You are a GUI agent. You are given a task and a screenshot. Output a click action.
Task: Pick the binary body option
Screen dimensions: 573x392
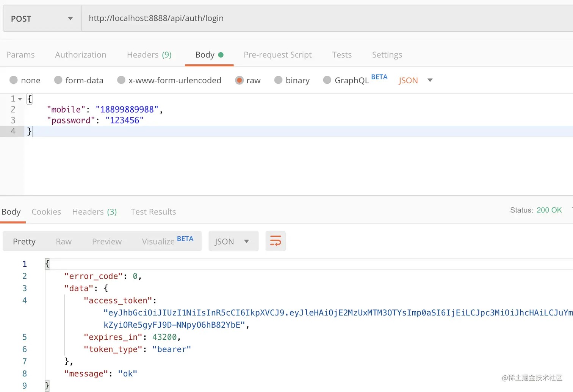278,80
